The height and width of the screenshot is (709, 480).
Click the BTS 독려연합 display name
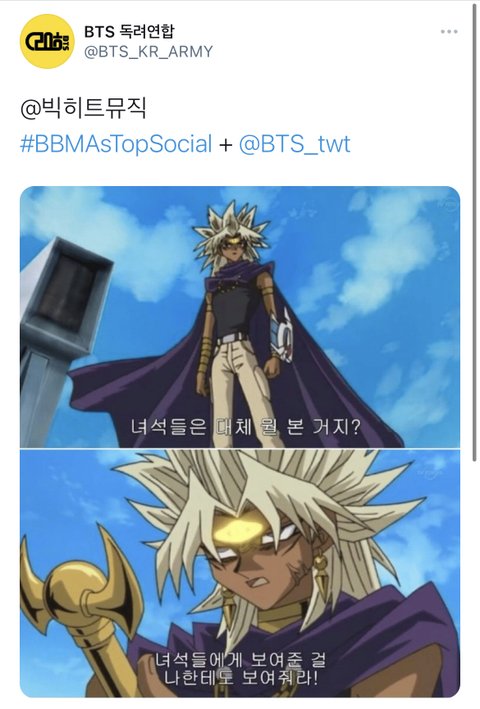pyautogui.click(x=129, y=32)
